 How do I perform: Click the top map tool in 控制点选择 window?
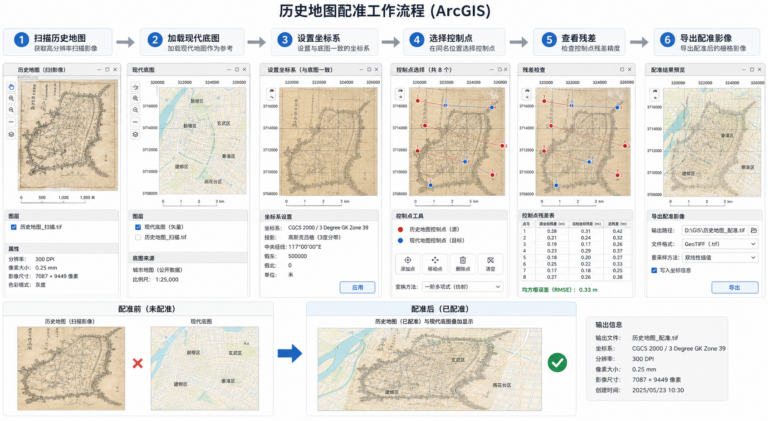click(x=401, y=93)
